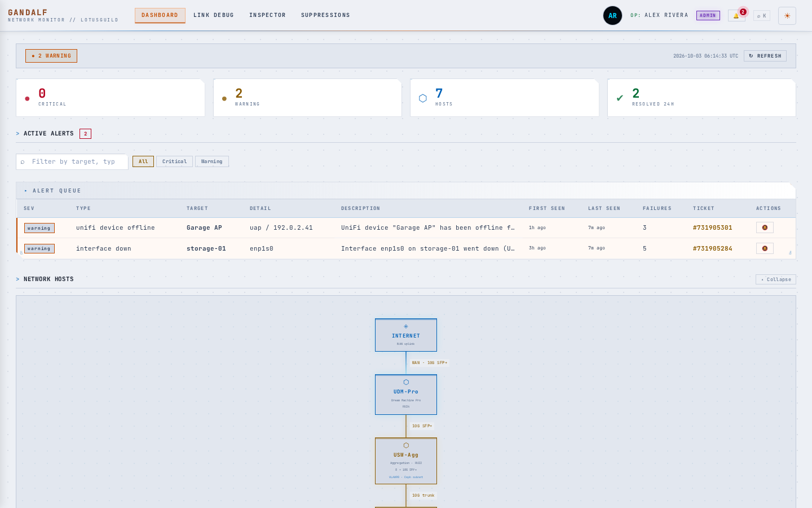
Task: Click the '10G trunk' link label
Action: (423, 496)
